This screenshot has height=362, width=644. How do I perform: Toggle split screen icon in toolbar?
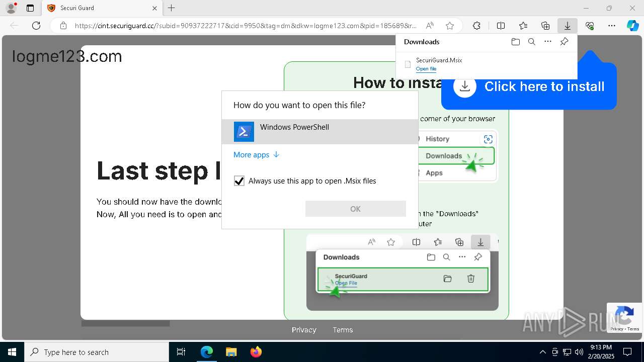click(x=501, y=26)
